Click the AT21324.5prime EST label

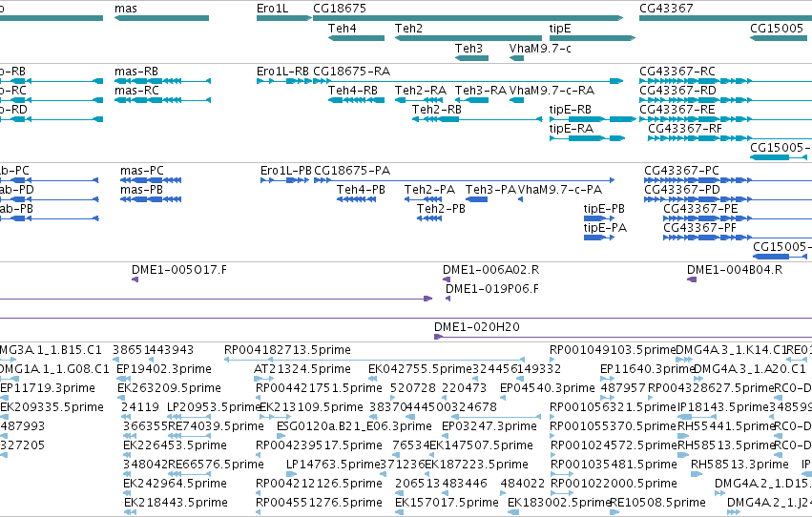pos(302,369)
